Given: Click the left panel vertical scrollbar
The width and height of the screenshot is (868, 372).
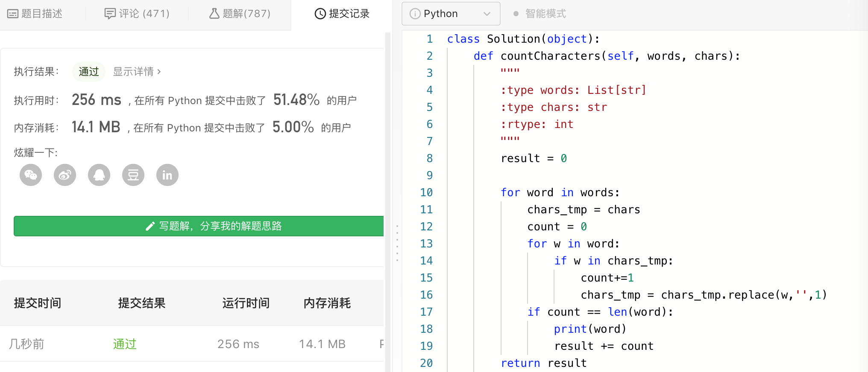Looking at the screenshot, I should [388, 201].
